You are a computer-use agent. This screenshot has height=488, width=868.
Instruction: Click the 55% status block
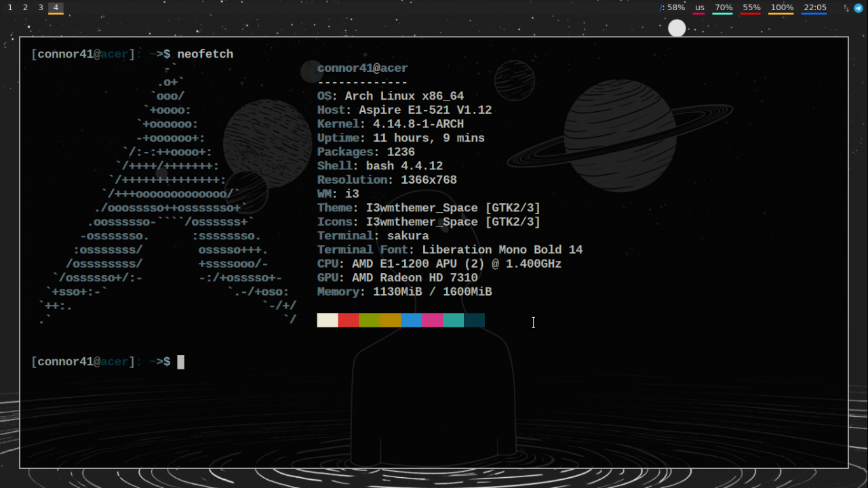[x=751, y=8]
